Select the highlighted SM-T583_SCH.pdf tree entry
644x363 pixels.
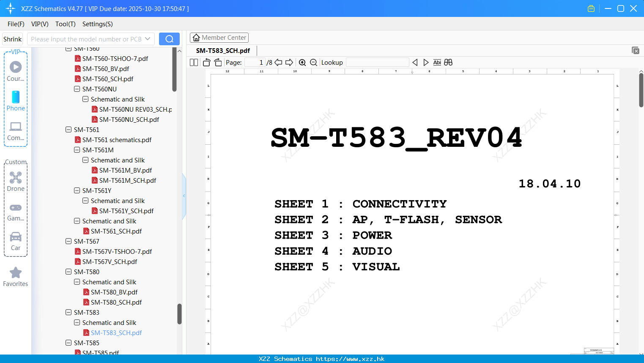tap(116, 333)
